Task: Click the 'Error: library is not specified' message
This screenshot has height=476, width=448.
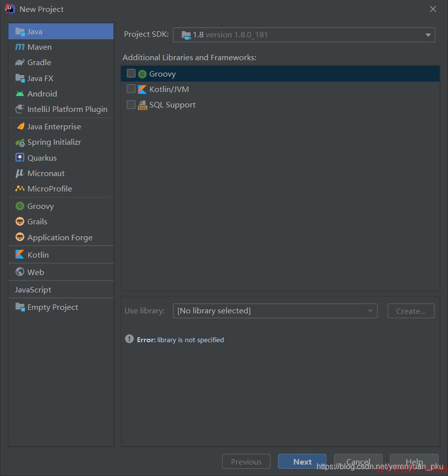Action: (180, 340)
